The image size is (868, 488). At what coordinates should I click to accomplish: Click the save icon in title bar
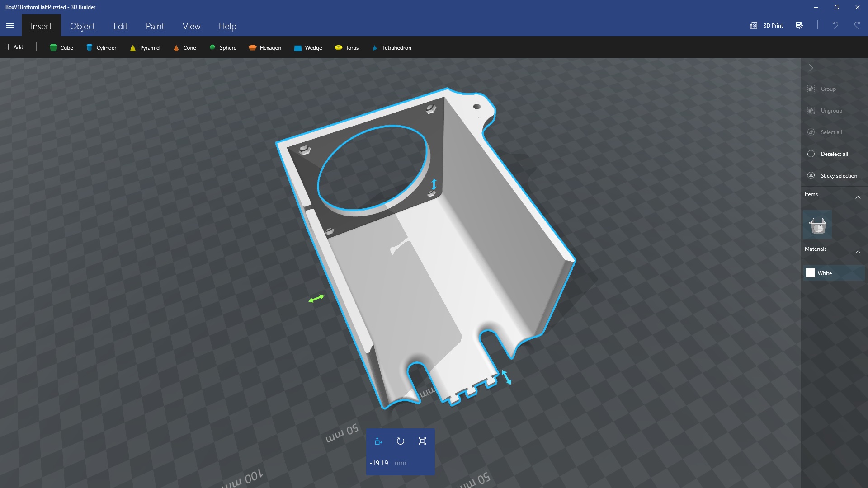pos(799,26)
